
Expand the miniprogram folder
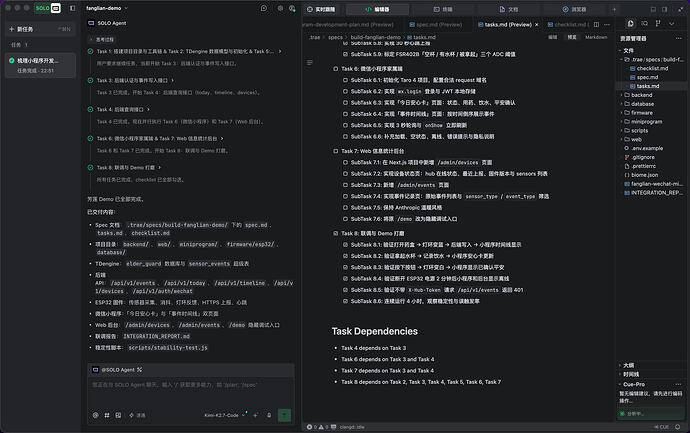[x=646, y=121]
